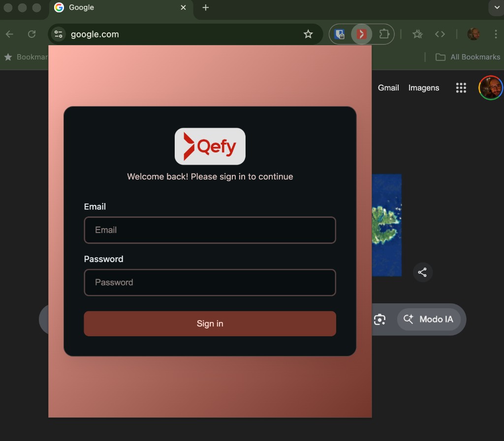This screenshot has height=441, width=504.
Task: Click the blue shield lock extension icon
Action: 340,34
